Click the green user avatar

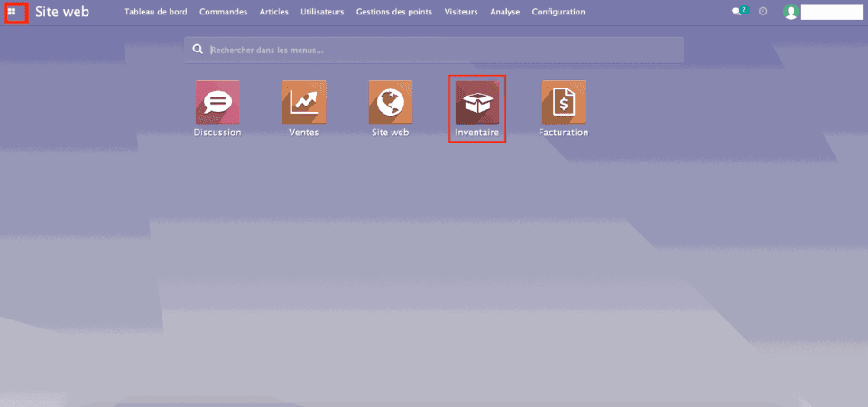click(790, 12)
